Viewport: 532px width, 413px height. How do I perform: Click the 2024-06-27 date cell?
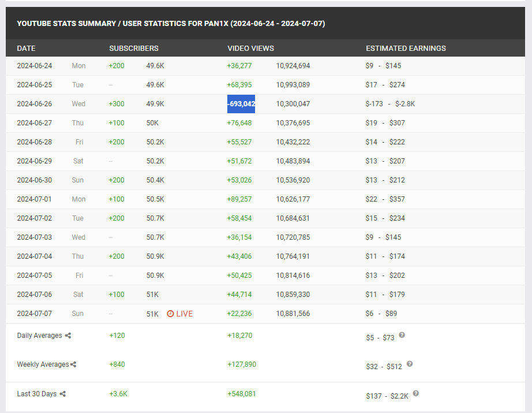[35, 123]
